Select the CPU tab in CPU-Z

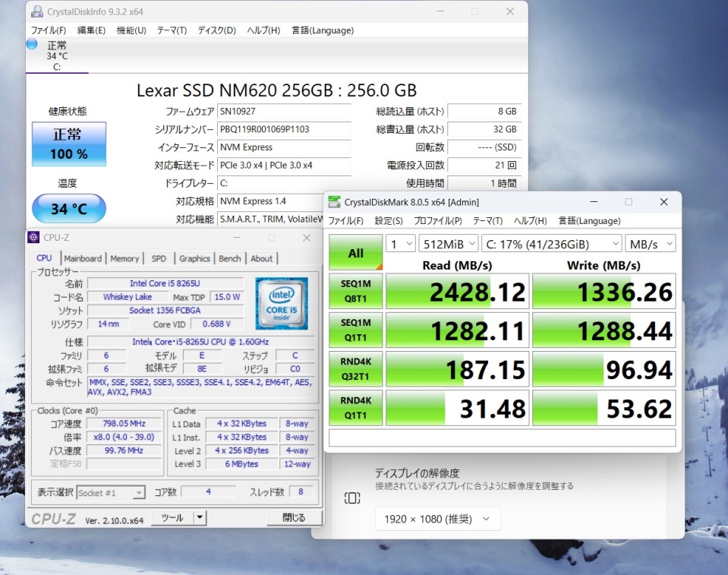[x=44, y=257]
